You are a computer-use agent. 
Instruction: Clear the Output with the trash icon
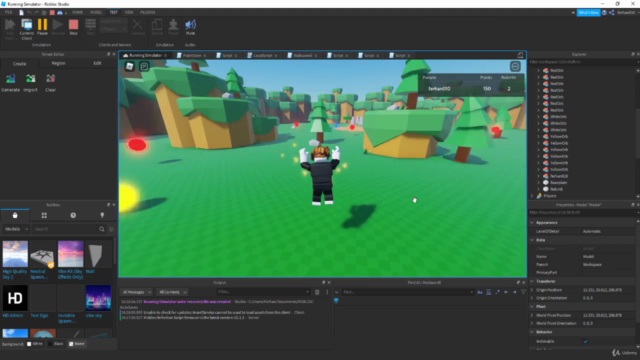[317, 292]
